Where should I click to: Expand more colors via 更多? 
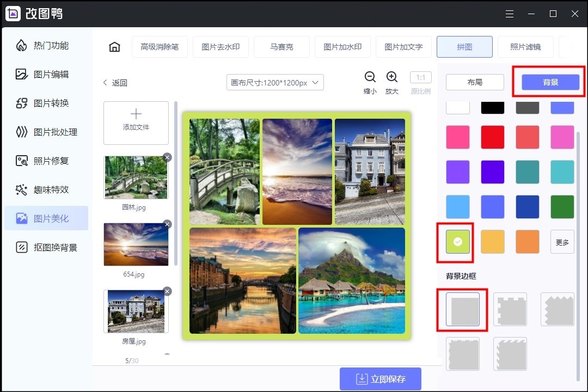[562, 242]
